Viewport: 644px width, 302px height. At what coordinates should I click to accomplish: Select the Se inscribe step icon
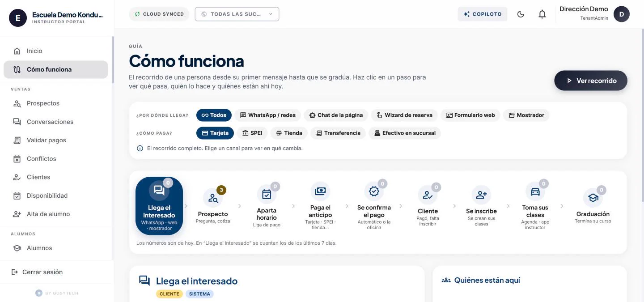click(481, 195)
